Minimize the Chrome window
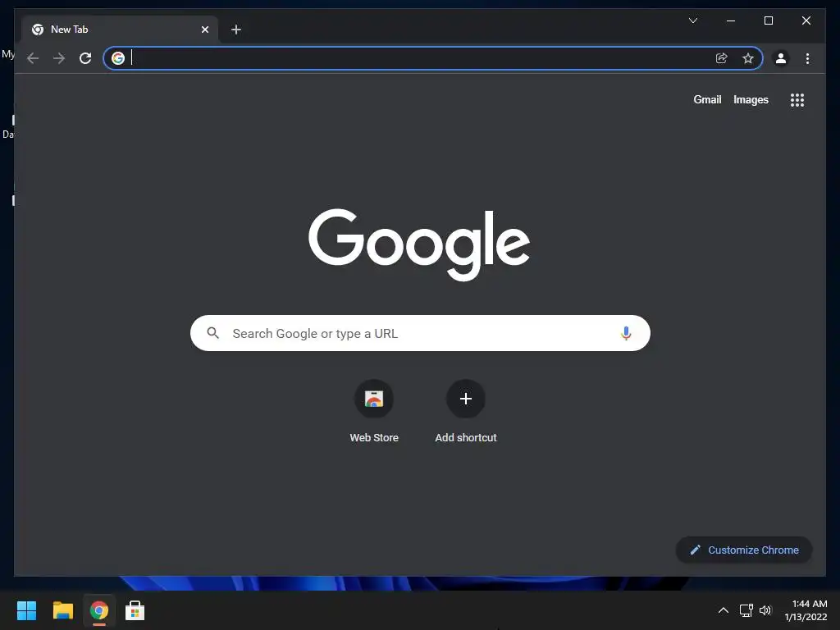 tap(731, 21)
